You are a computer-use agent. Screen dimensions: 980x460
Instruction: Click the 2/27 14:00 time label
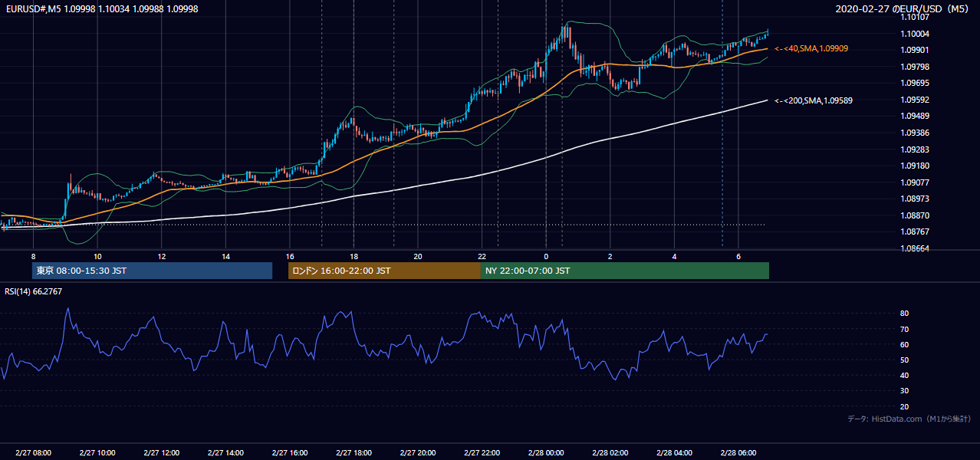[x=225, y=452]
